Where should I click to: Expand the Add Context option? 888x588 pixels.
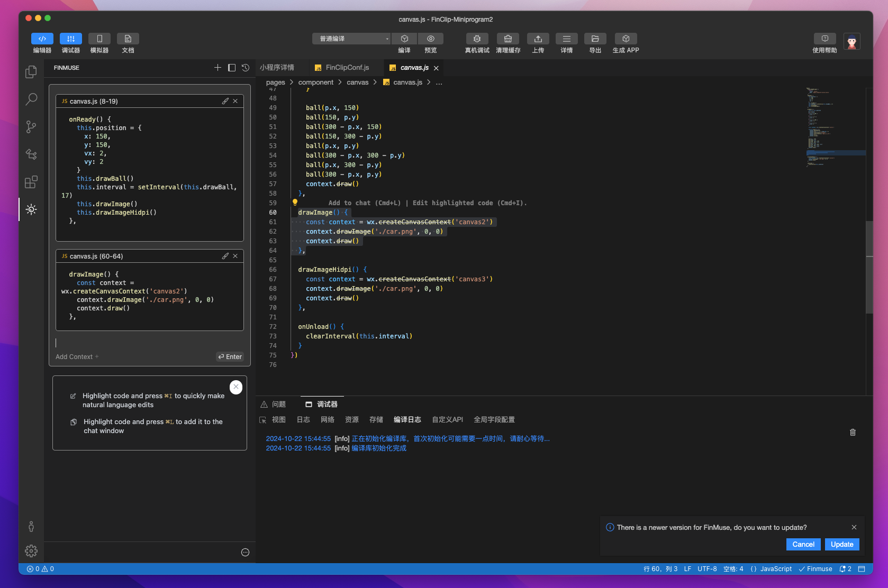[77, 357]
